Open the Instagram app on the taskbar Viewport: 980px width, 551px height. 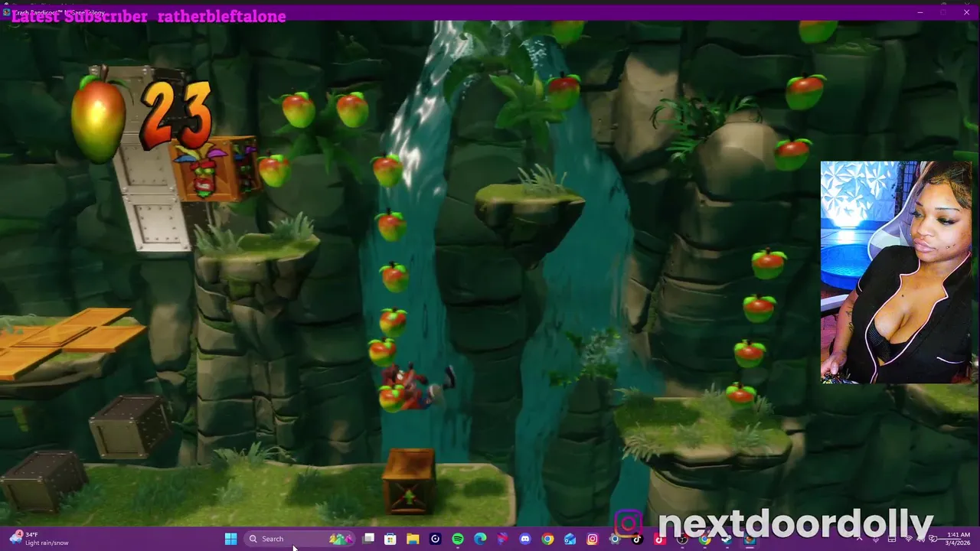click(x=592, y=539)
